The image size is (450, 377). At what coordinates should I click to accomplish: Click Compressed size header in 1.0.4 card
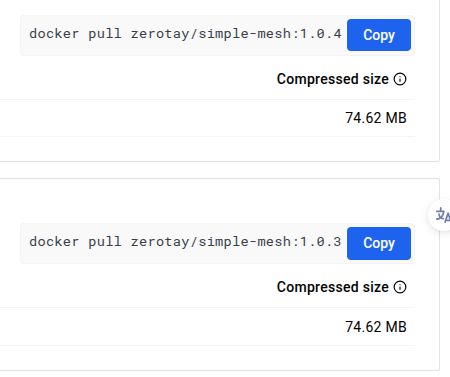(332, 79)
